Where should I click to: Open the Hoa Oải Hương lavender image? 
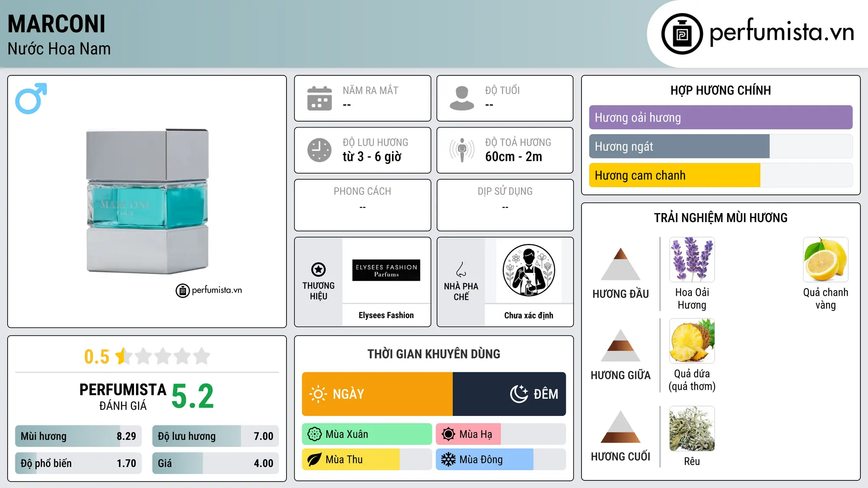[692, 260]
